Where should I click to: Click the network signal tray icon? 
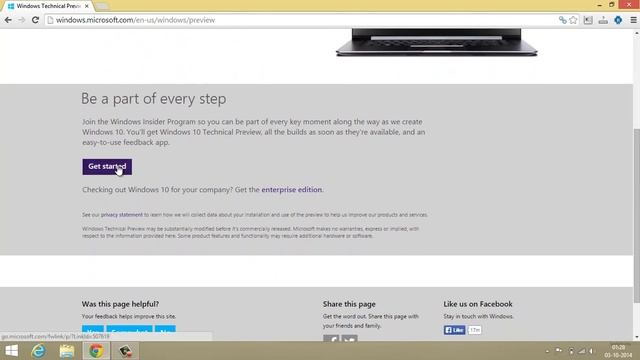pos(582,351)
